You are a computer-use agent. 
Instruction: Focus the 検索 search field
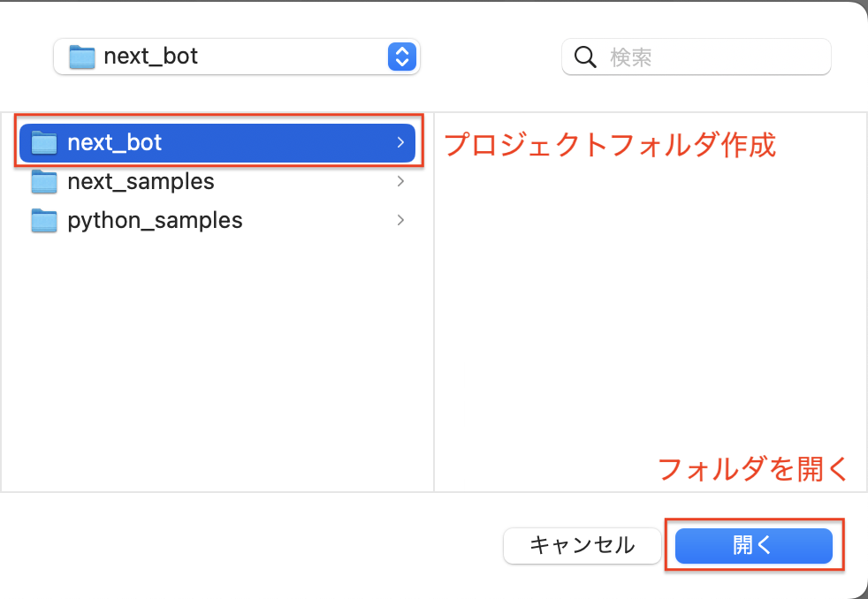click(697, 57)
